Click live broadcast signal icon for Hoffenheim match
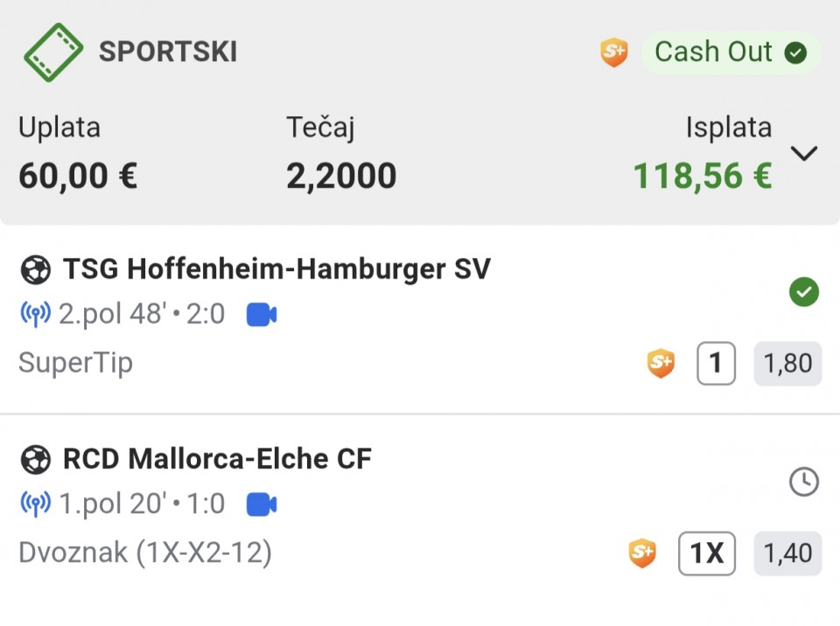The width and height of the screenshot is (840, 626). (35, 314)
